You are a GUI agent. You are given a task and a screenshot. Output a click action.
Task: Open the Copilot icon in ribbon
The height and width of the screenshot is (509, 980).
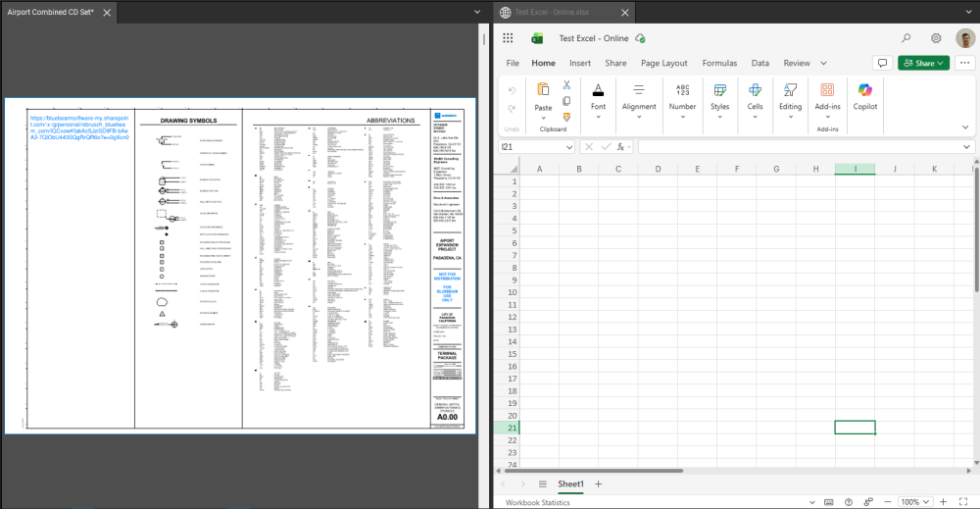pyautogui.click(x=865, y=90)
